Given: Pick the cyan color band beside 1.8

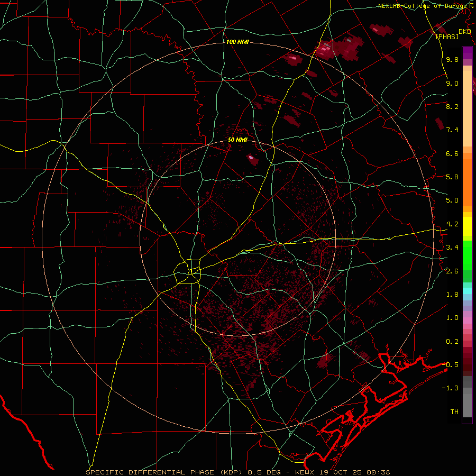Looking at the screenshot, I should coord(467,291).
